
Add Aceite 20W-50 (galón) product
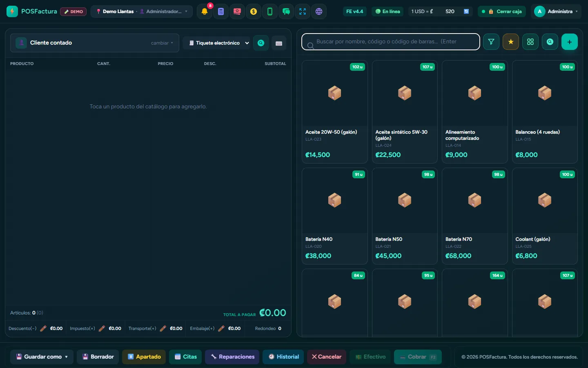[x=334, y=112]
